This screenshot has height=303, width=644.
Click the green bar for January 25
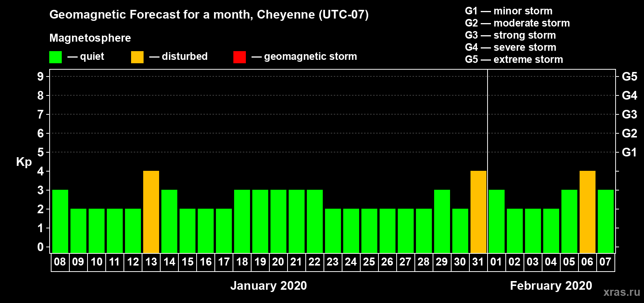pos(369,231)
